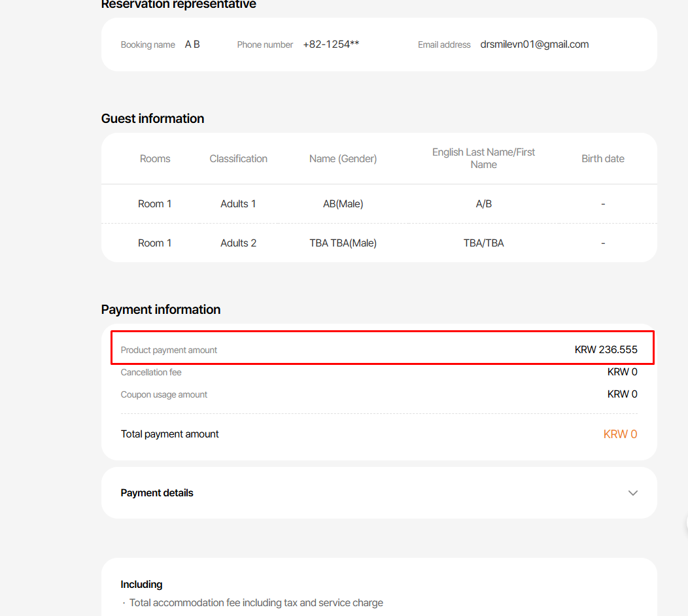Select the TBA TBA(Male) guest name

tap(343, 243)
